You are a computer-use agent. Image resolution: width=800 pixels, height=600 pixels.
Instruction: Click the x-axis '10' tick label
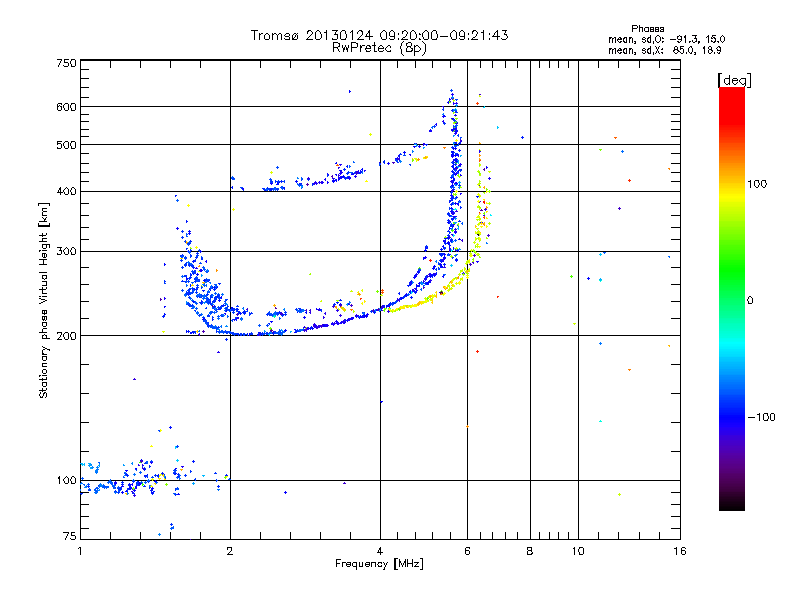coord(578,551)
